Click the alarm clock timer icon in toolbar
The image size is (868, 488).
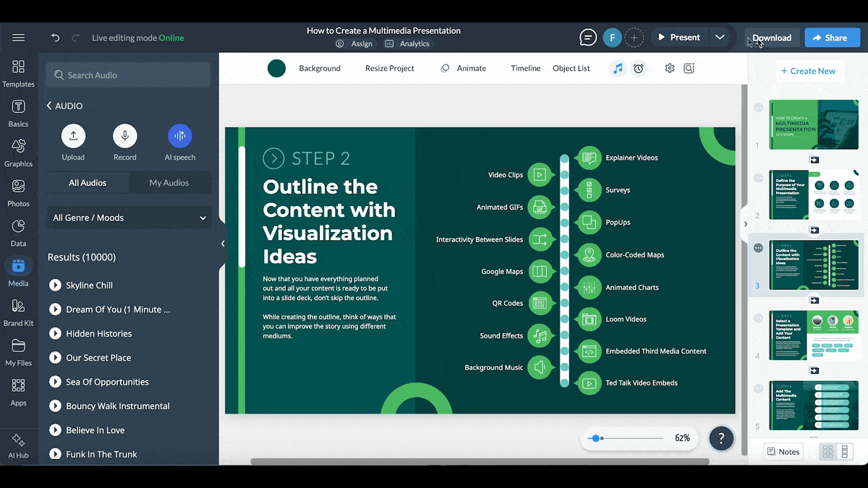tap(639, 68)
